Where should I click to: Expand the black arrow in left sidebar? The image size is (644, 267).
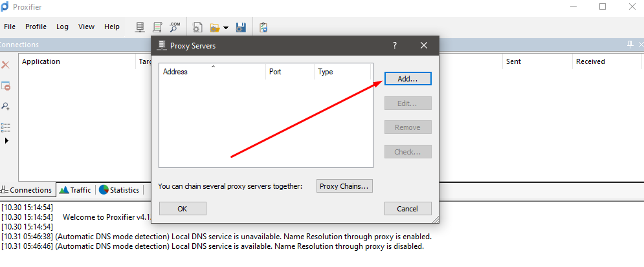pyautogui.click(x=6, y=140)
